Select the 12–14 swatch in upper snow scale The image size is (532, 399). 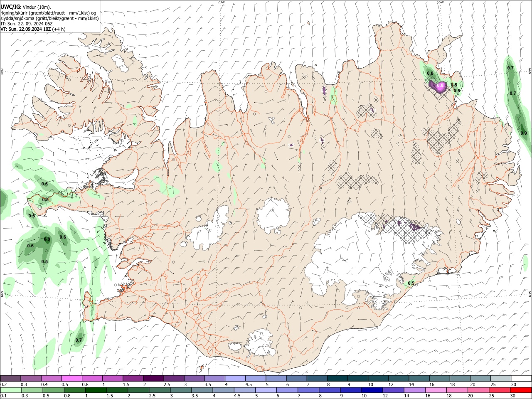click(399, 379)
